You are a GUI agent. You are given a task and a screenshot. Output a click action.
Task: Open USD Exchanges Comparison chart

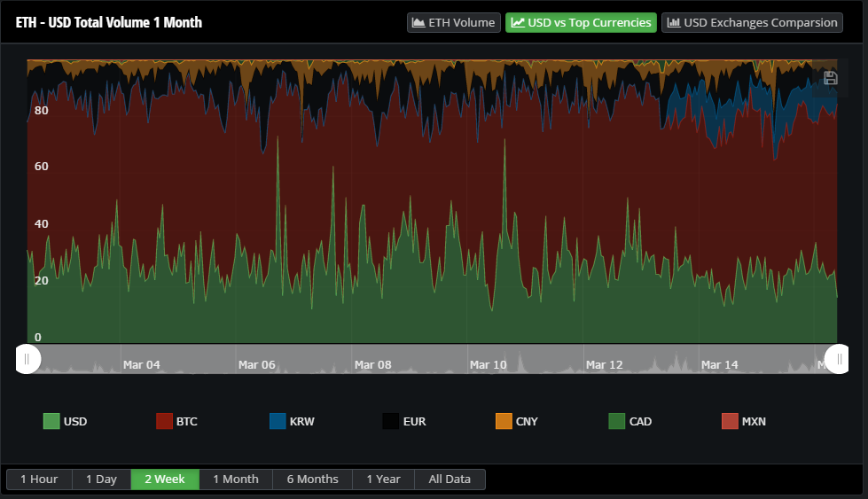(x=752, y=23)
